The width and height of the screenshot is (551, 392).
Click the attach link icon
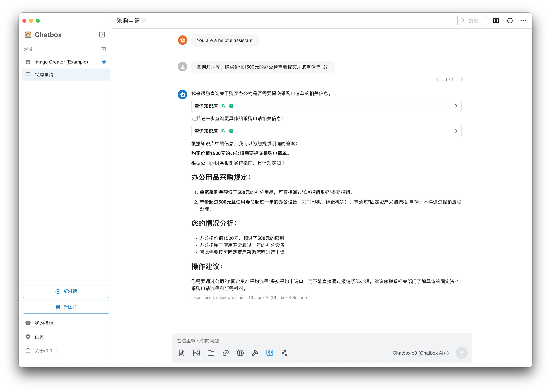coord(226,353)
